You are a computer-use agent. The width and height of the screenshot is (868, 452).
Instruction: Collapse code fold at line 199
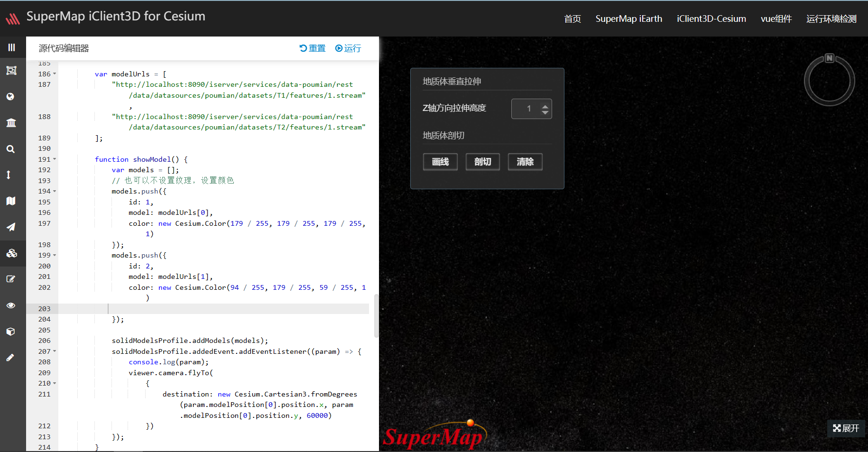55,255
